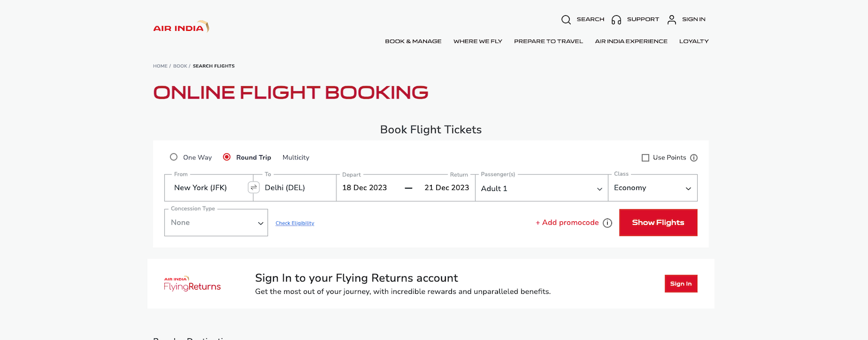Open the Class dropdown

point(653,188)
